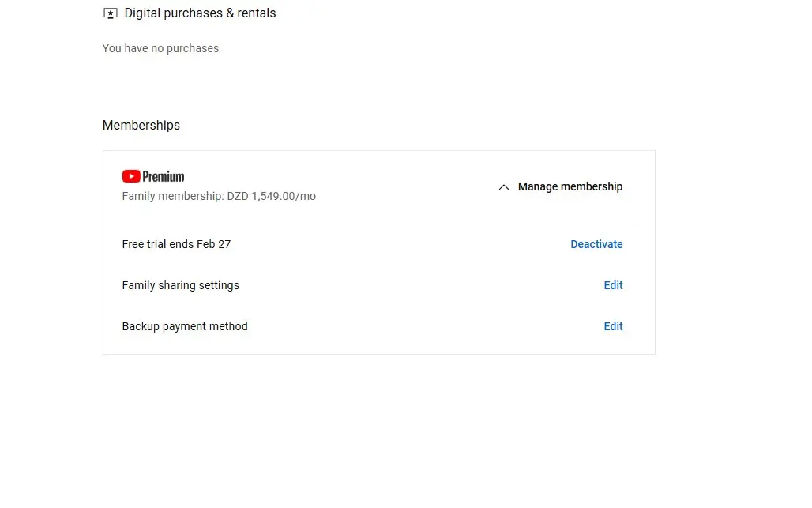
Task: Click the You have no purchases message
Action: [x=160, y=48]
